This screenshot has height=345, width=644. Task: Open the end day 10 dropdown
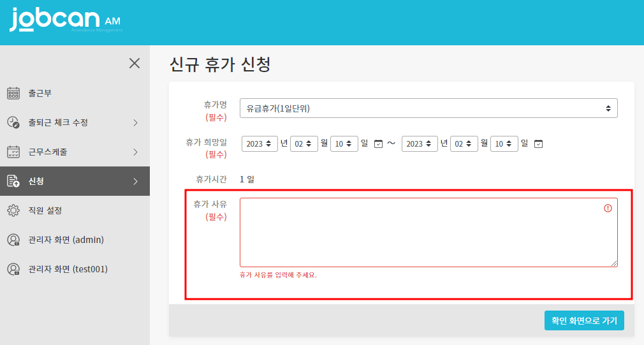(504, 143)
